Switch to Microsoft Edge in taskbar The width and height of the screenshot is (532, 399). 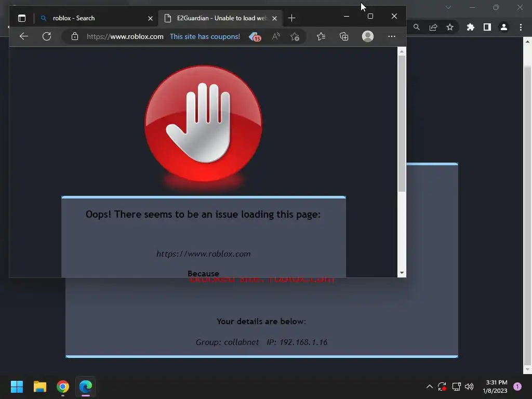(86, 387)
